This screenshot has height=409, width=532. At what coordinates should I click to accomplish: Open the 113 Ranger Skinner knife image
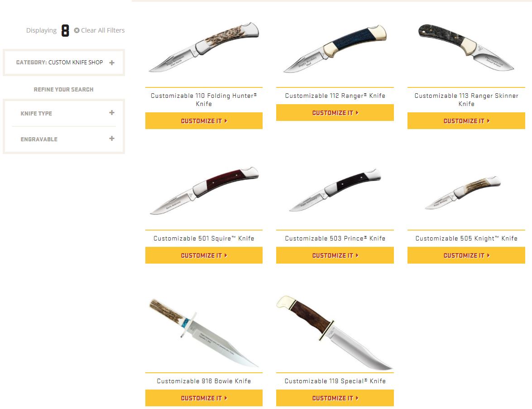tap(466, 47)
